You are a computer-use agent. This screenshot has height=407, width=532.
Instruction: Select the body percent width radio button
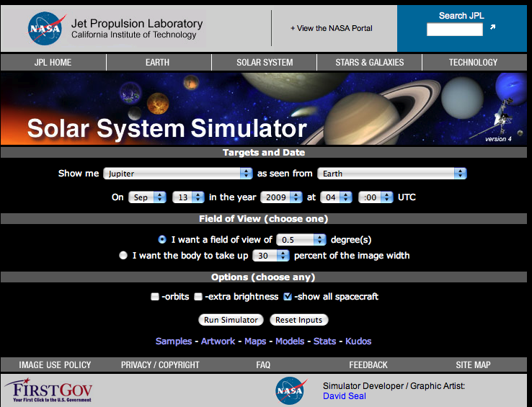pyautogui.click(x=123, y=255)
